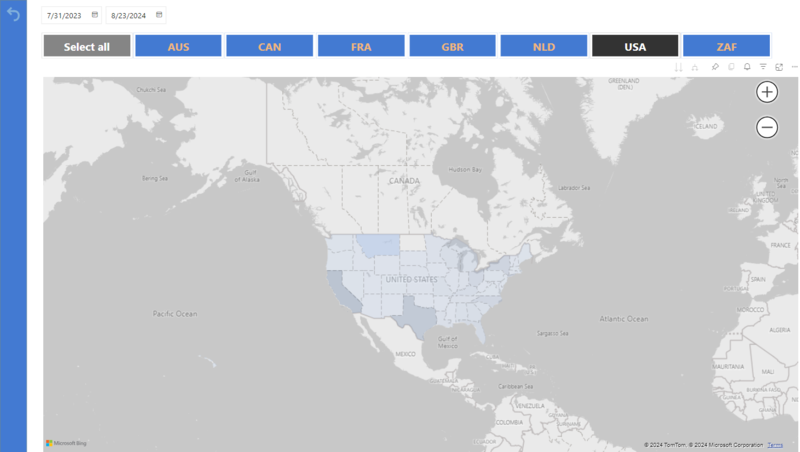This screenshot has height=452, width=800.
Task: Click the Labrador Sea label
Action: click(574, 188)
